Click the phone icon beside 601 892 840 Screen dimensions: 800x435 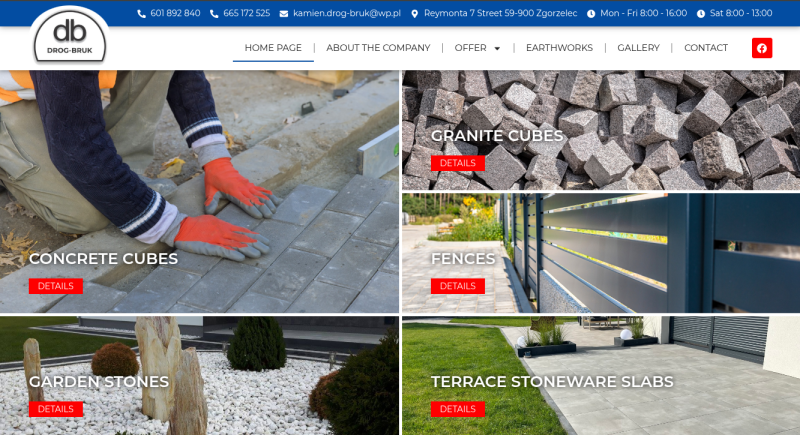141,14
